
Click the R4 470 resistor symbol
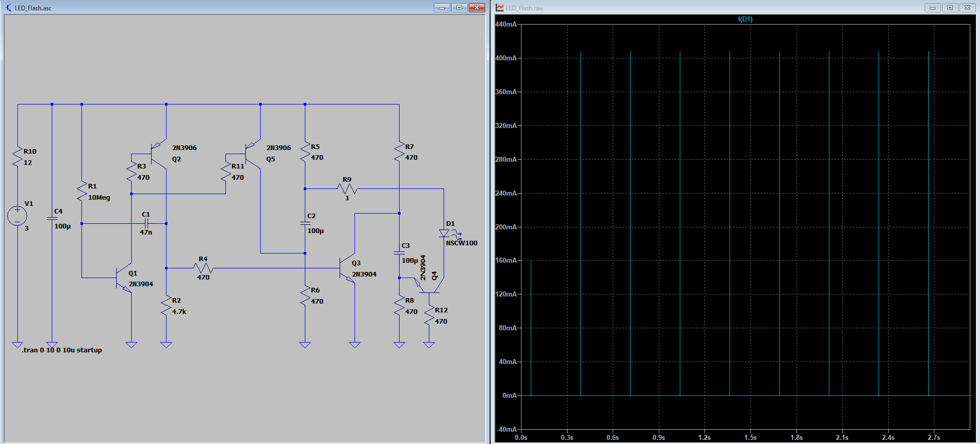pos(203,268)
